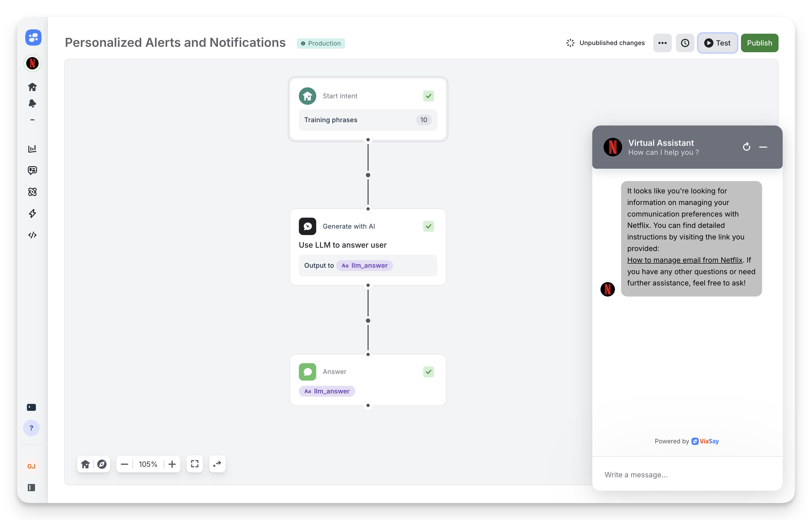Click the zoom in plus button
This screenshot has width=812, height=520.
(x=172, y=464)
